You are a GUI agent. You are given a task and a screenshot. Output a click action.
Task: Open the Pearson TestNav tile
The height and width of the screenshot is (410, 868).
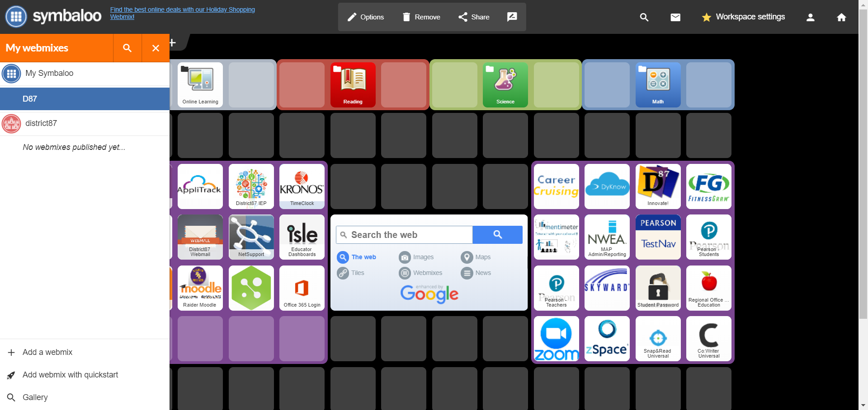tap(658, 237)
